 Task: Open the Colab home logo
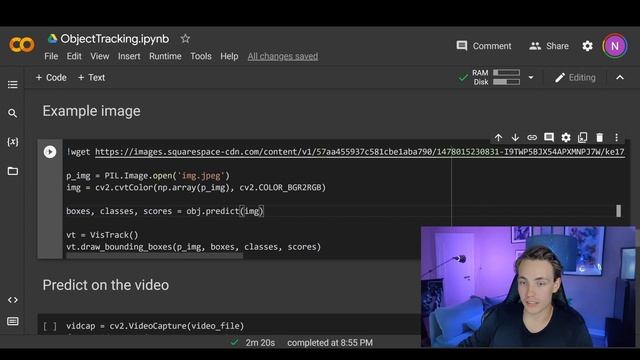point(22,45)
